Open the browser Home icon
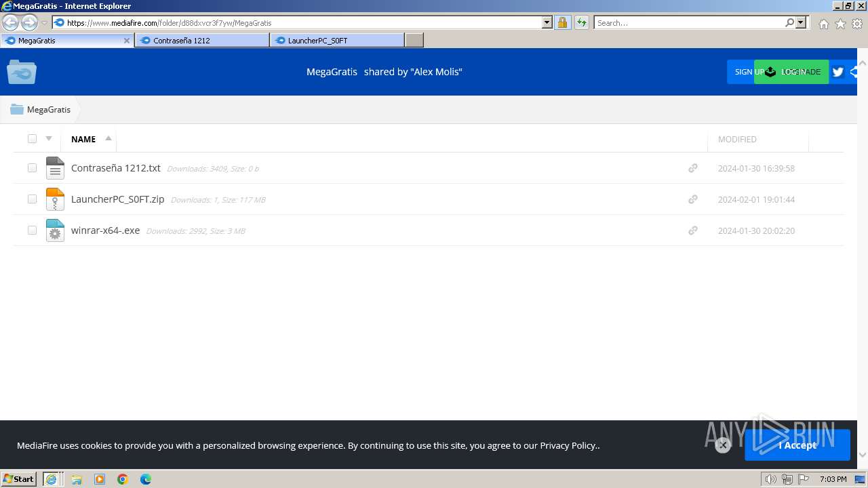 point(823,24)
